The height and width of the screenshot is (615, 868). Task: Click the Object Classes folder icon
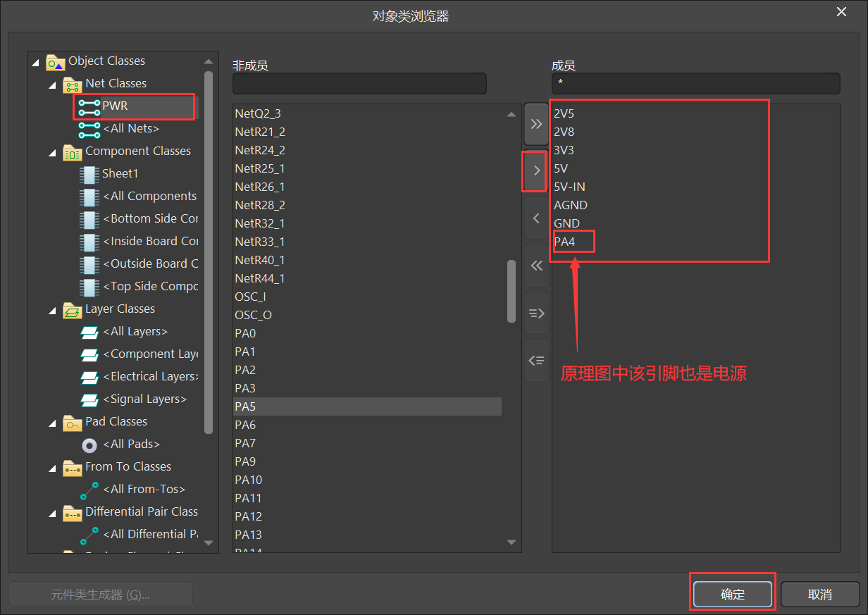point(56,62)
